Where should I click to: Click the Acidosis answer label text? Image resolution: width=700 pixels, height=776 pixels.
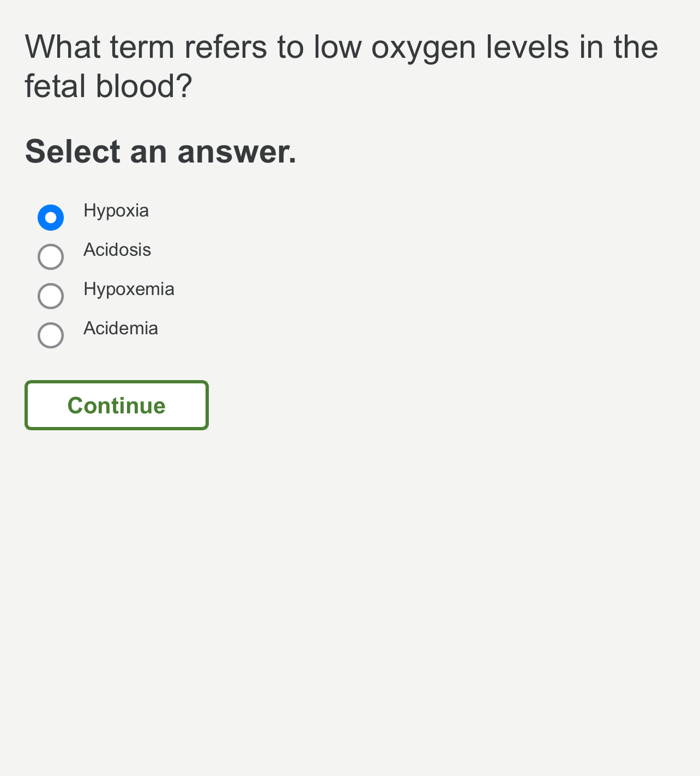click(117, 250)
